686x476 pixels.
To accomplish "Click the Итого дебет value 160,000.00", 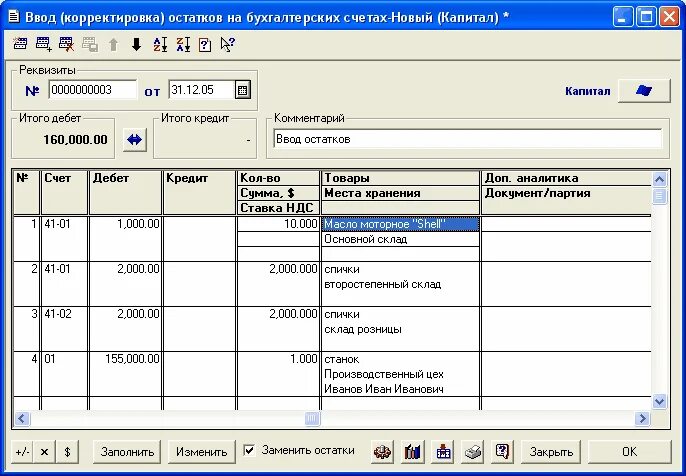I will click(x=75, y=140).
